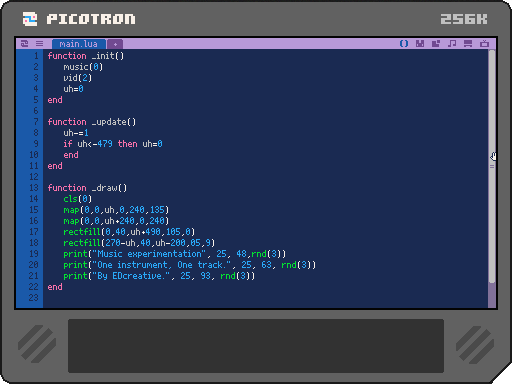Viewport: 512px width, 384px height.
Task: Click the 'end' on line 22
Action: point(55,287)
